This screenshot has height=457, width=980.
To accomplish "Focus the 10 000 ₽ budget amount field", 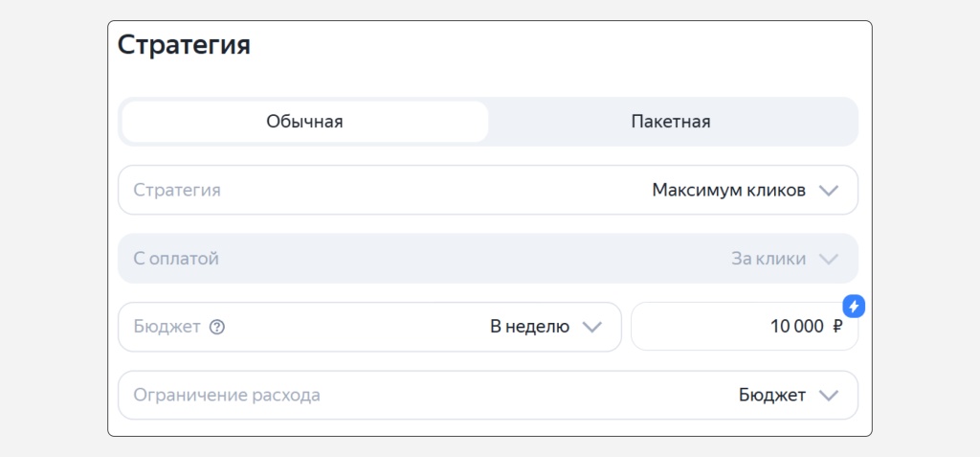I will [745, 327].
